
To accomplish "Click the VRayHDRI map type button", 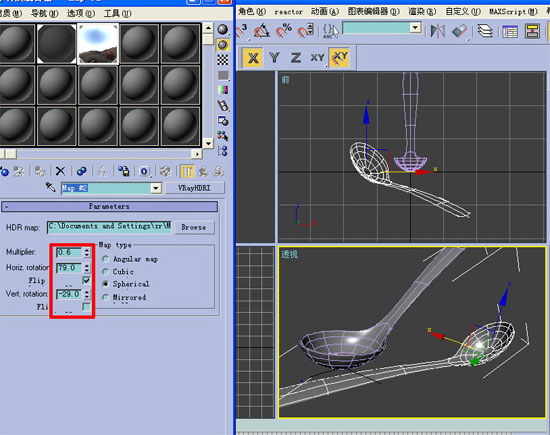I will pyautogui.click(x=194, y=188).
